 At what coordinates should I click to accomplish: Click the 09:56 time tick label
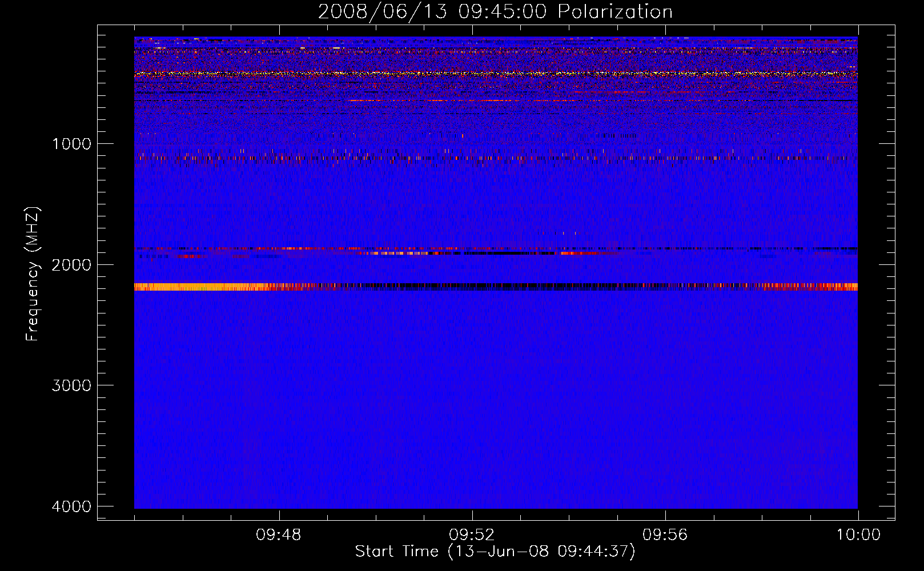click(x=665, y=535)
